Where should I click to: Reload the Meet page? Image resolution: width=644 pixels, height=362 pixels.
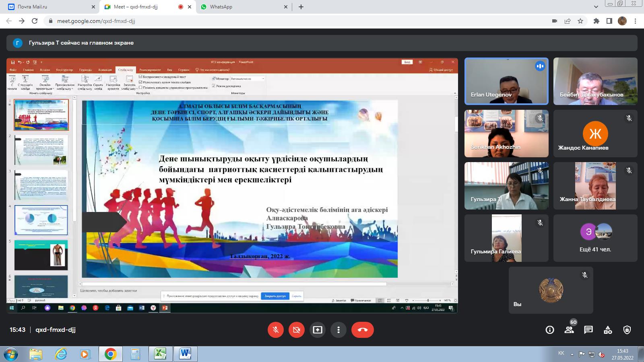click(35, 21)
